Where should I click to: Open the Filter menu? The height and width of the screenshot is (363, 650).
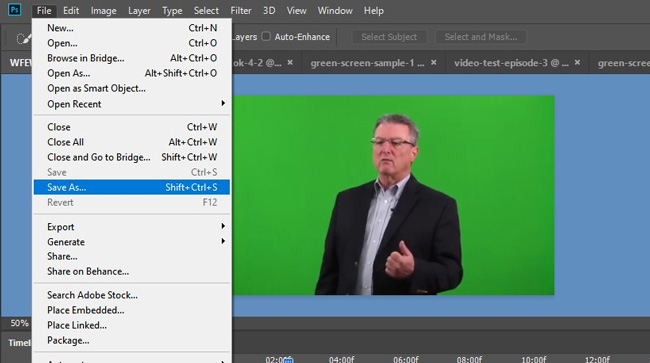pyautogui.click(x=241, y=10)
